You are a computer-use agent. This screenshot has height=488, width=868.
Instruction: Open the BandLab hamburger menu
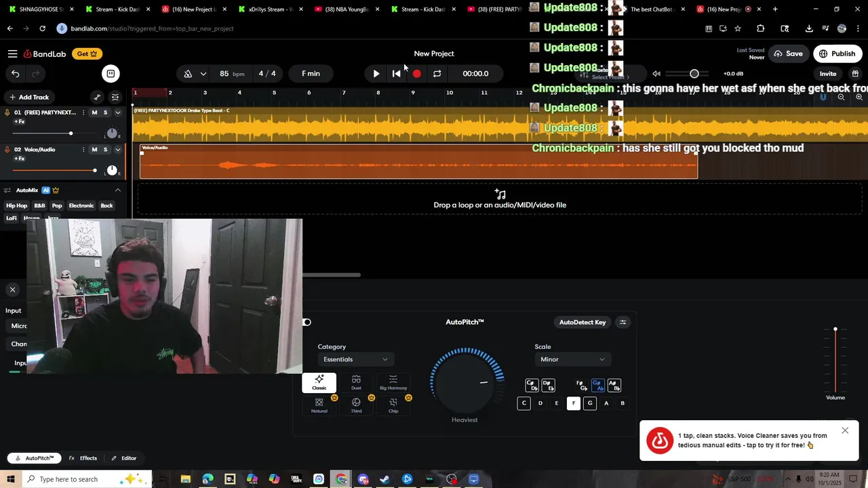point(12,54)
